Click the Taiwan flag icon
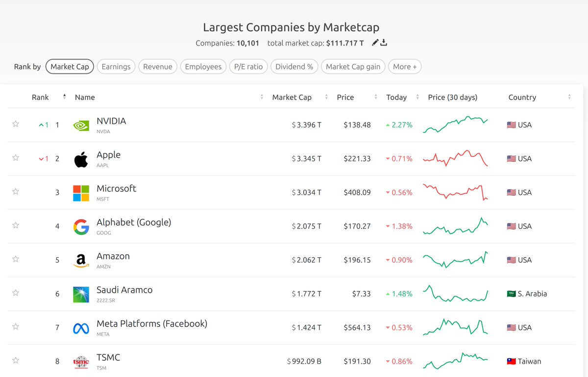The width and height of the screenshot is (588, 377). [x=511, y=362]
